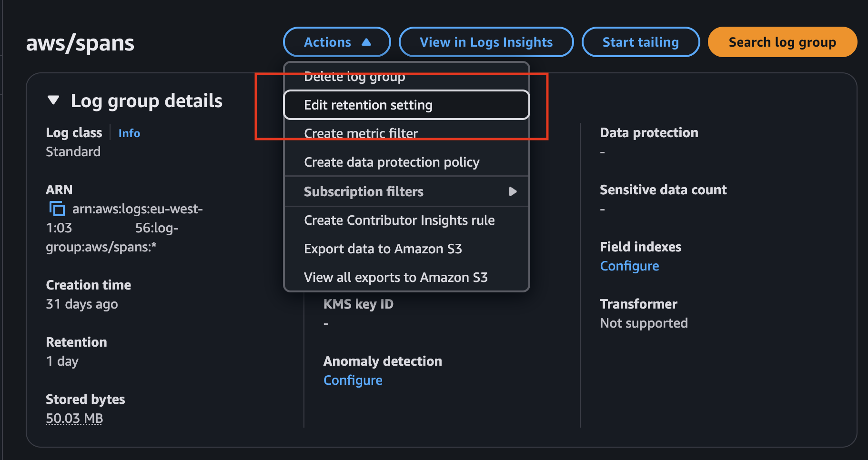Configure Field indexes link
This screenshot has width=868, height=460.
629,266
